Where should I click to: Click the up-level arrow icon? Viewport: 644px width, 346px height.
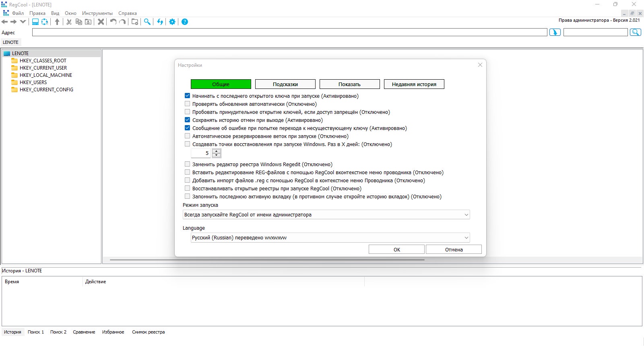click(57, 22)
